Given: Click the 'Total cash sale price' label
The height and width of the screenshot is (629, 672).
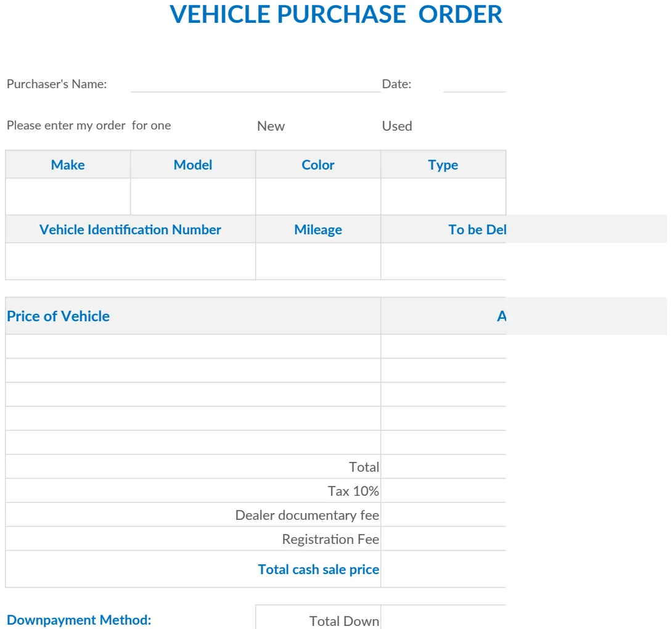Looking at the screenshot, I should click(x=318, y=569).
